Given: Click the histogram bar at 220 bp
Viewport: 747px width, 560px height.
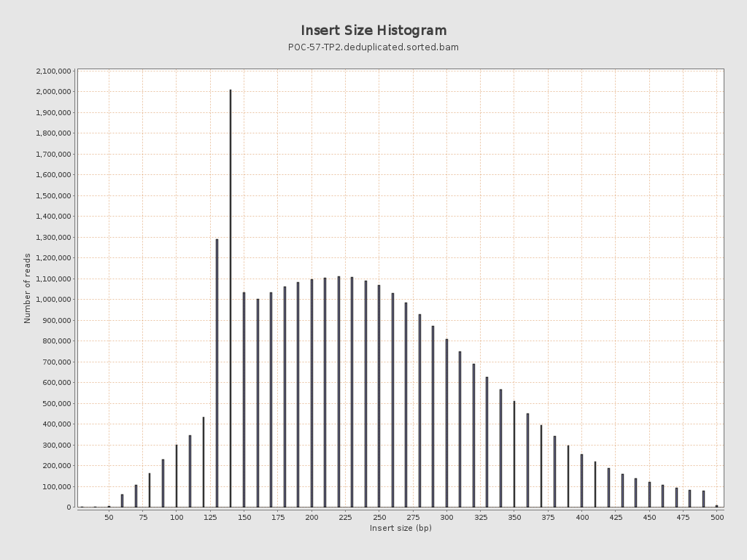Looking at the screenshot, I should point(338,392).
